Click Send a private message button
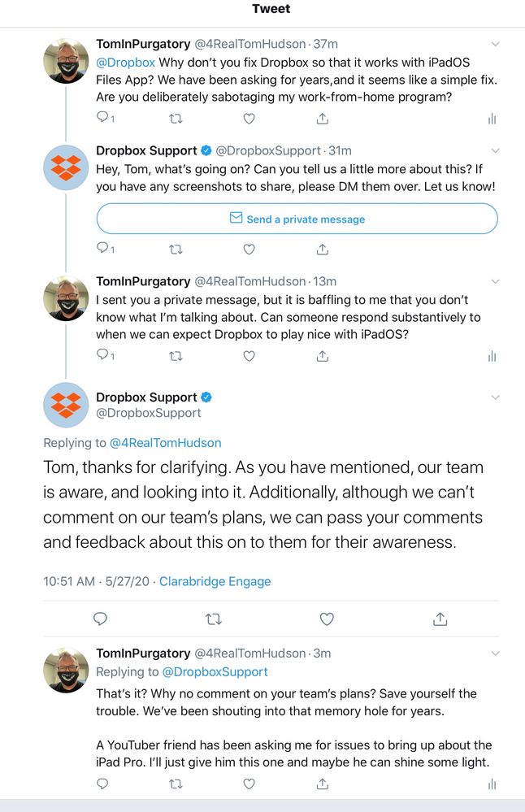 [297, 219]
